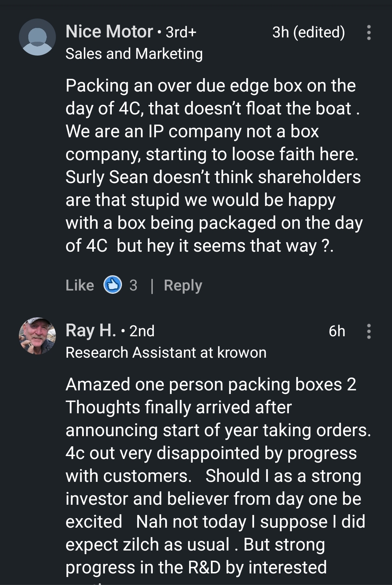Open Ray H.'s profile name link

pos(91,330)
